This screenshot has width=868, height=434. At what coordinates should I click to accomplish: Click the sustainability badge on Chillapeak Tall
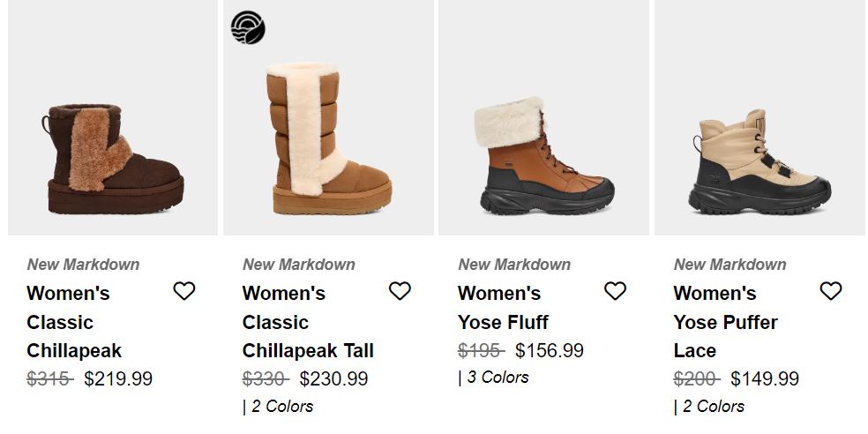[x=248, y=27]
